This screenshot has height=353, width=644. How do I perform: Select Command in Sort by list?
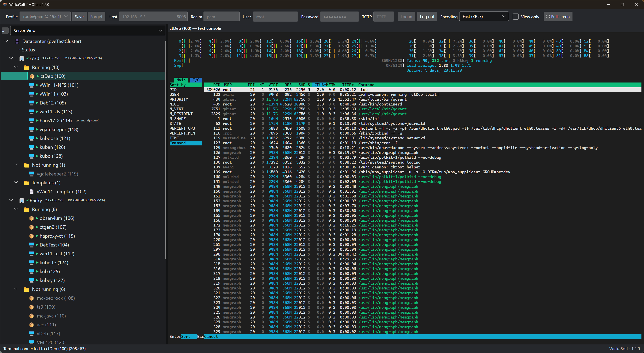coord(186,143)
